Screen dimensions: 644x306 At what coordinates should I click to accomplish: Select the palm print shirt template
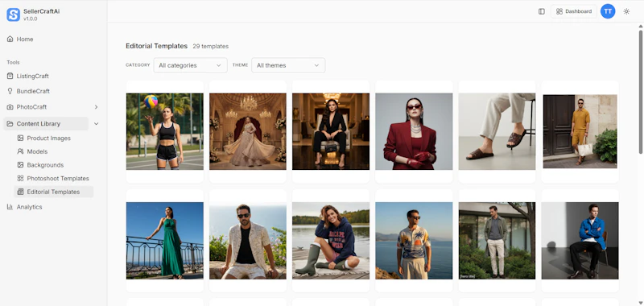pyautogui.click(x=414, y=241)
